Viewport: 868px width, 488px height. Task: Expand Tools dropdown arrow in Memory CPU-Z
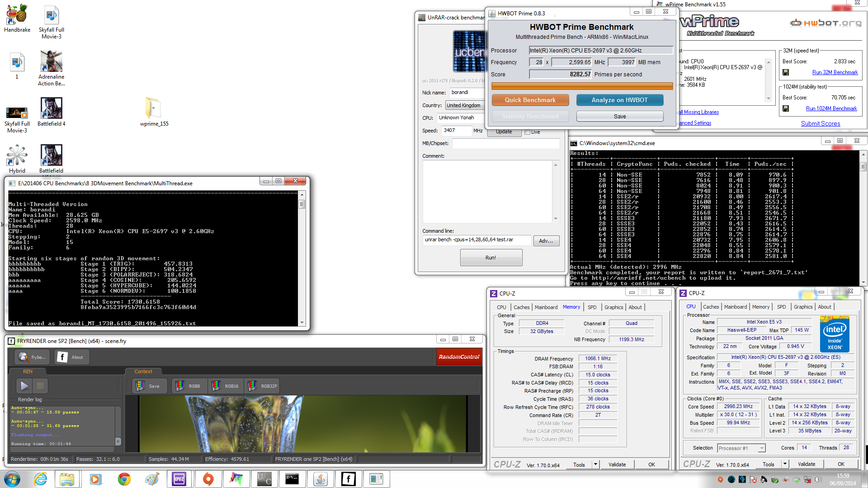click(595, 464)
